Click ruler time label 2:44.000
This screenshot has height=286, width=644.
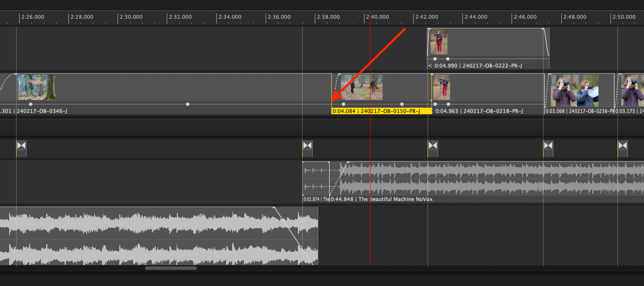476,17
